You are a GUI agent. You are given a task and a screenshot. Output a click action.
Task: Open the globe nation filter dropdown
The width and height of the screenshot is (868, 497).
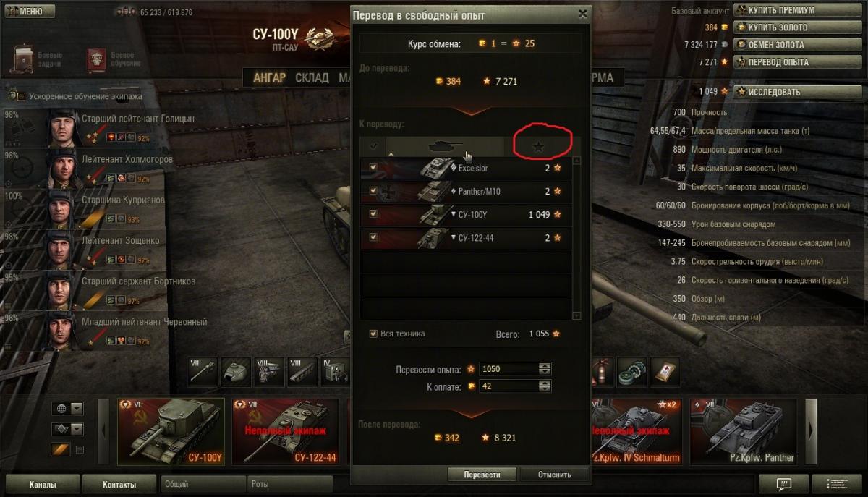pos(68,409)
